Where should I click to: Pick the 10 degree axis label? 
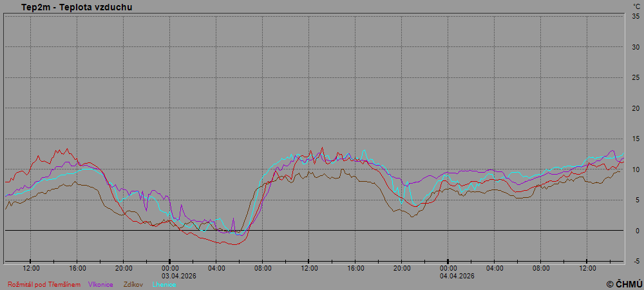coord(635,169)
